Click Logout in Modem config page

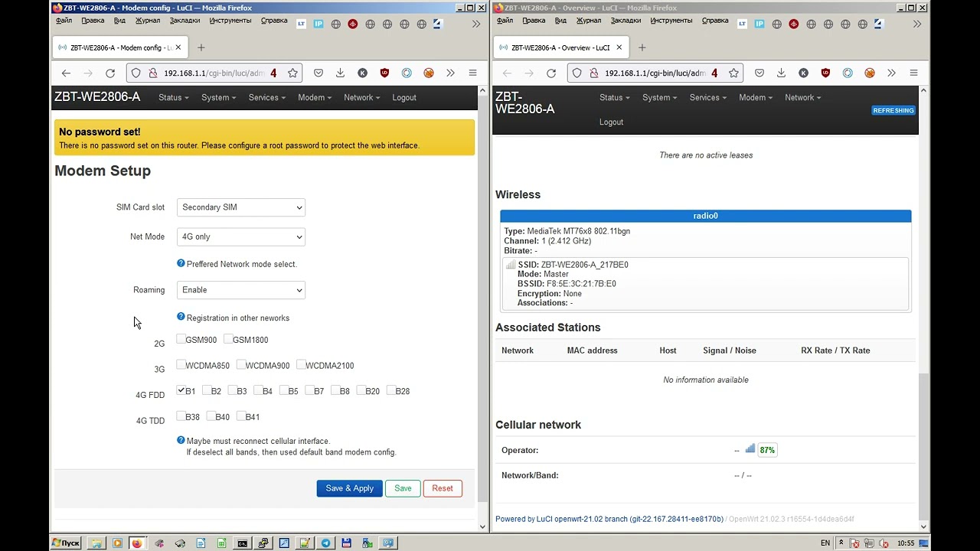pos(404,97)
